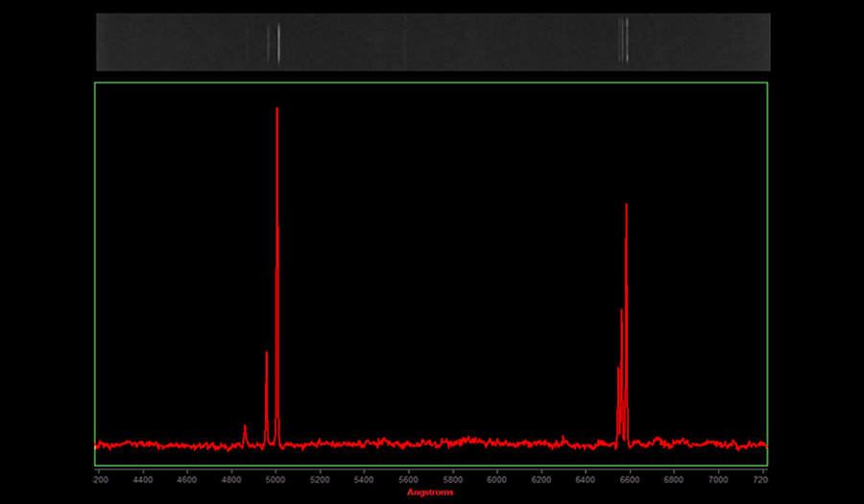Click the 6400 axis tick label

click(585, 478)
